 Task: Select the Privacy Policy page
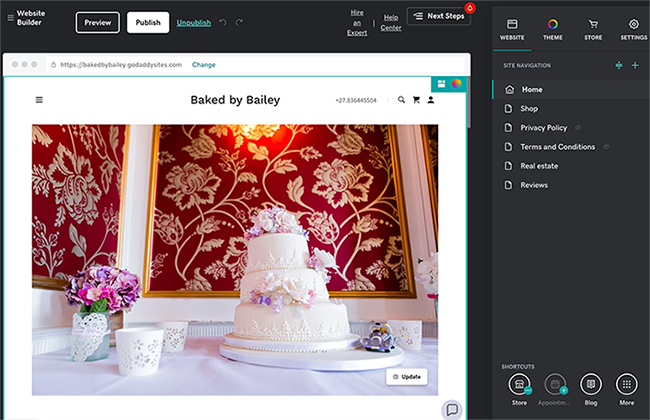[543, 128]
